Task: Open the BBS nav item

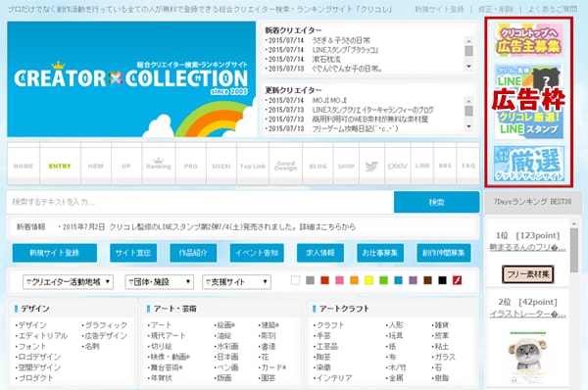Action: coord(445,166)
